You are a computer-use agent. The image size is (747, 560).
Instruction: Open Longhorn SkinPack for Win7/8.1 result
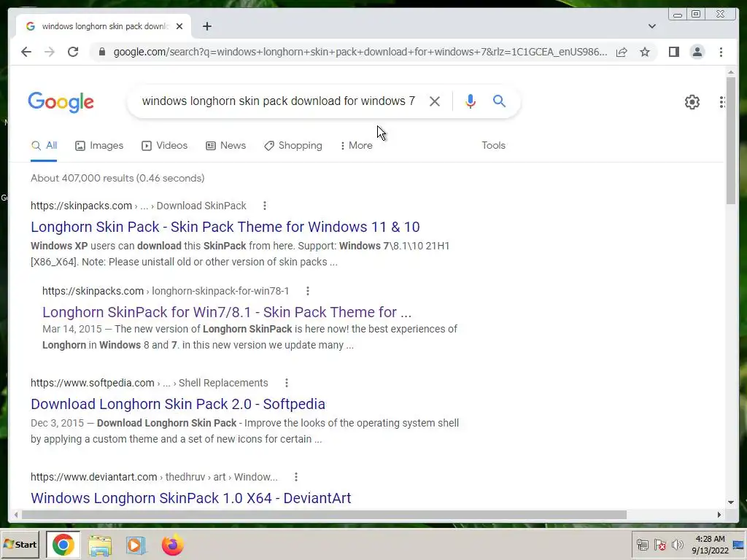227,312
